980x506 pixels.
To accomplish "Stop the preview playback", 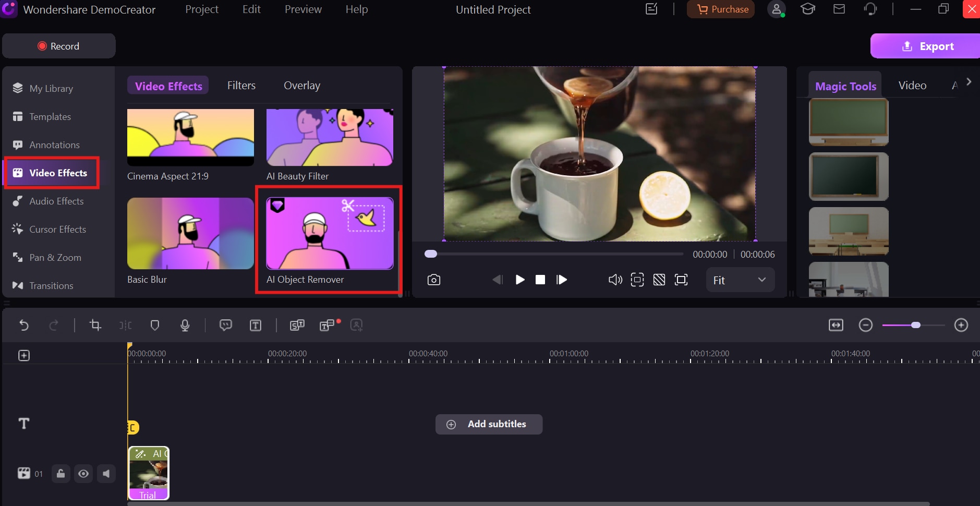I will (x=540, y=280).
